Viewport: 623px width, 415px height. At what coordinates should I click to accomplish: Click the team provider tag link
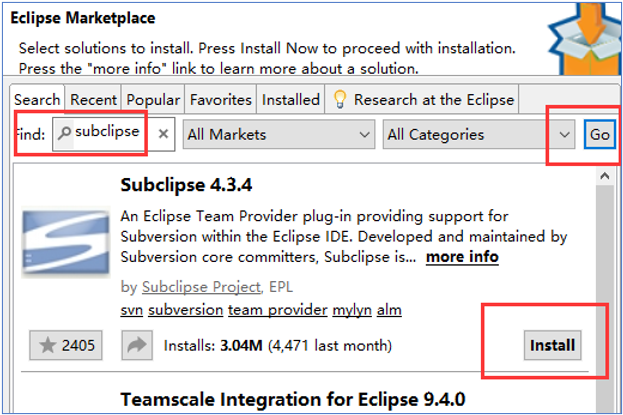click(278, 310)
